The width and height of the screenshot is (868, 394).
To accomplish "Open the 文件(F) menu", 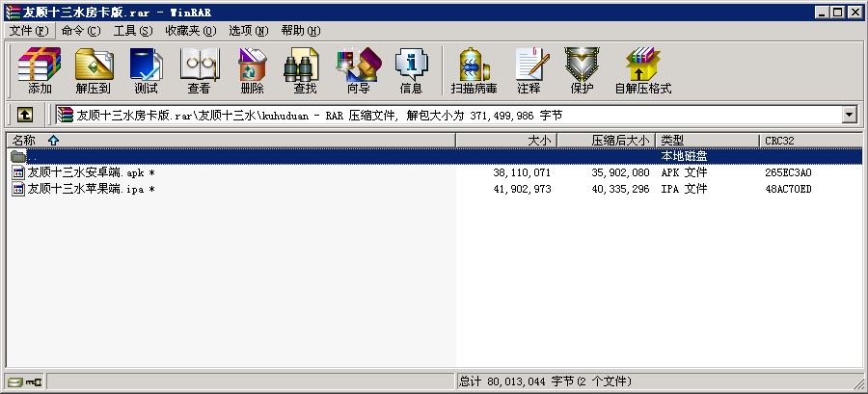I will click(28, 31).
